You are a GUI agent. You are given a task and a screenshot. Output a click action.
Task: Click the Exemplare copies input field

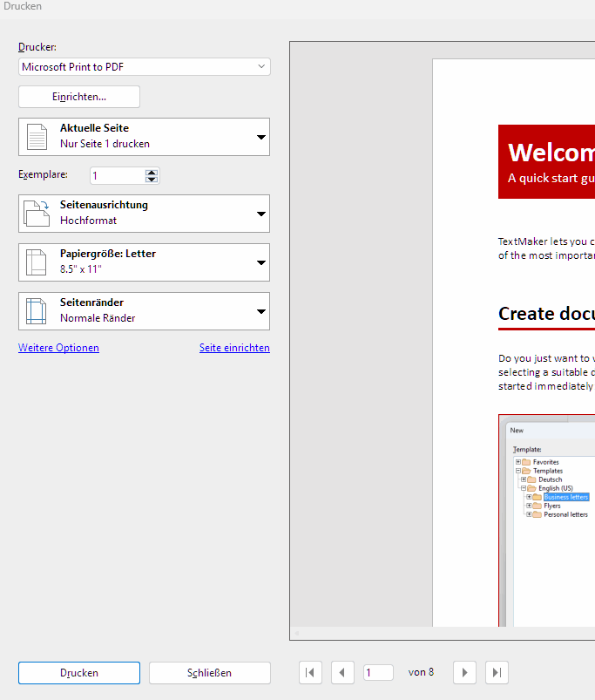[118, 175]
